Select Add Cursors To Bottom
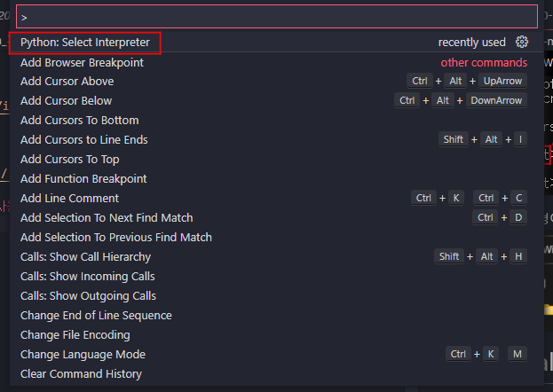This screenshot has width=553, height=392. [79, 121]
